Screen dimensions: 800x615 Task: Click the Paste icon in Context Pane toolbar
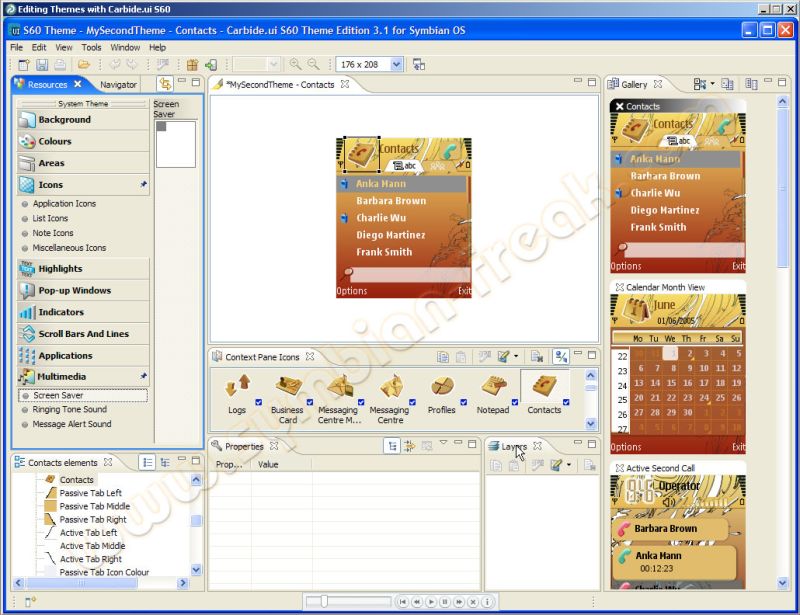pyautogui.click(x=461, y=357)
